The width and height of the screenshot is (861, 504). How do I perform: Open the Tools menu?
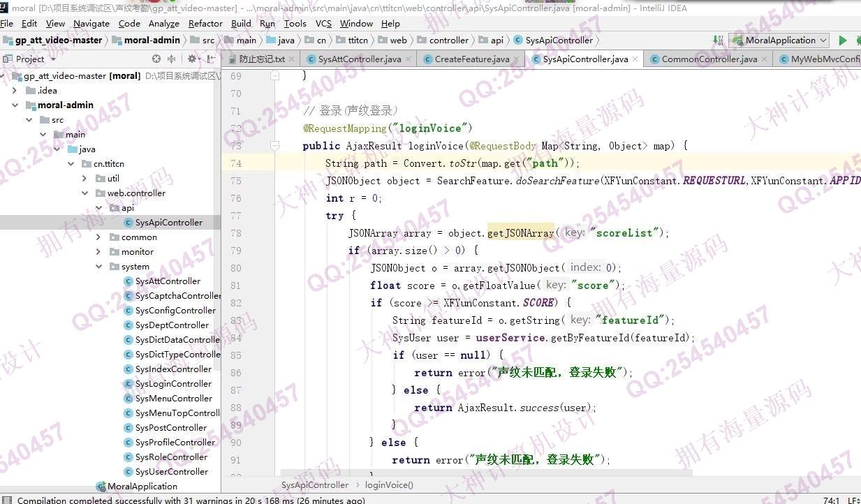tap(295, 23)
